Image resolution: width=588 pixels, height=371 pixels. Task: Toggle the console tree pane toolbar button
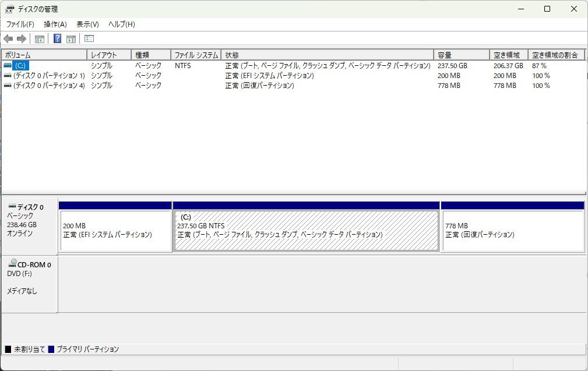click(39, 38)
